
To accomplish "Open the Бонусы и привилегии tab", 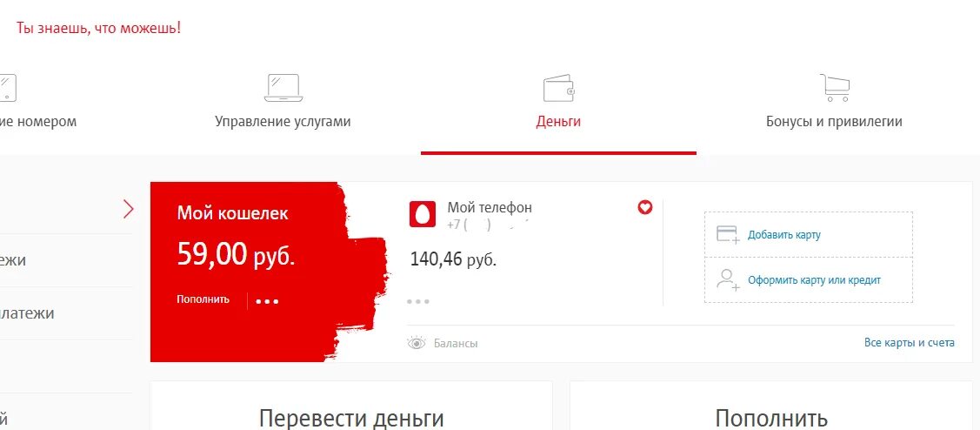I will click(835, 121).
